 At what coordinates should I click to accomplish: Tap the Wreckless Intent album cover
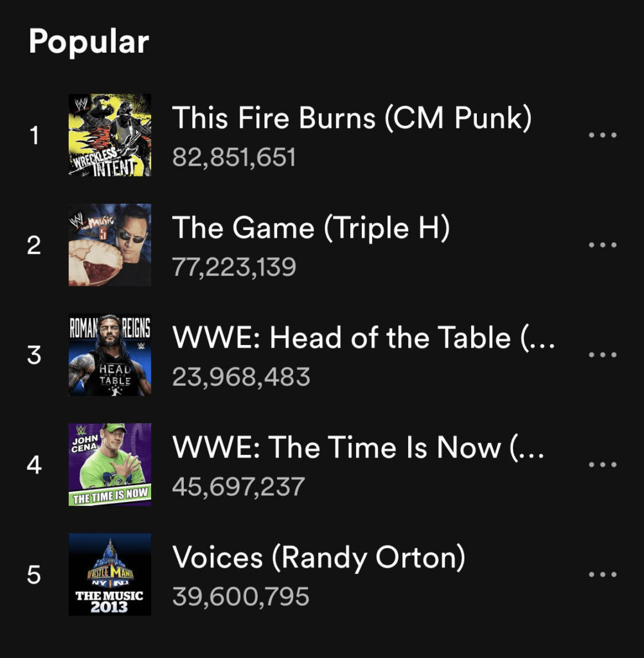pos(110,135)
